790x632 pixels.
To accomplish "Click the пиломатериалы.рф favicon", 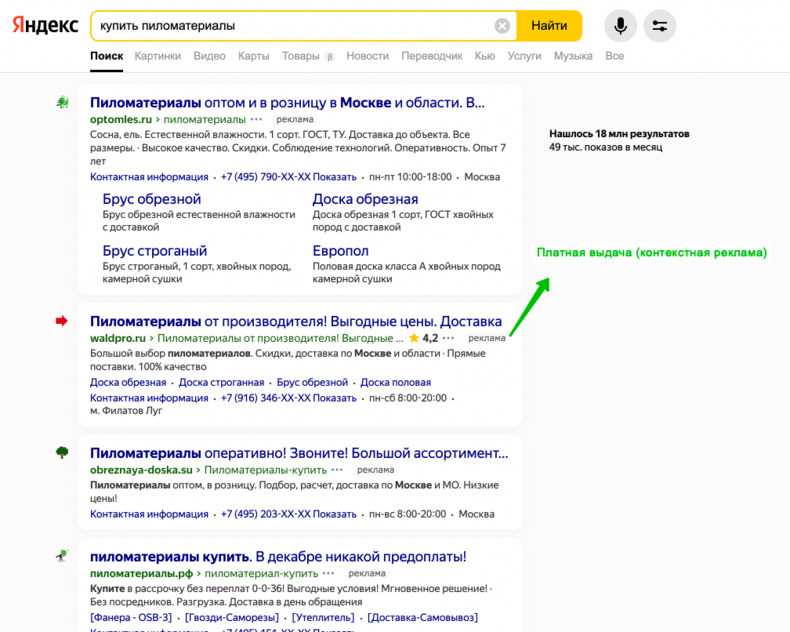I will [x=61, y=556].
